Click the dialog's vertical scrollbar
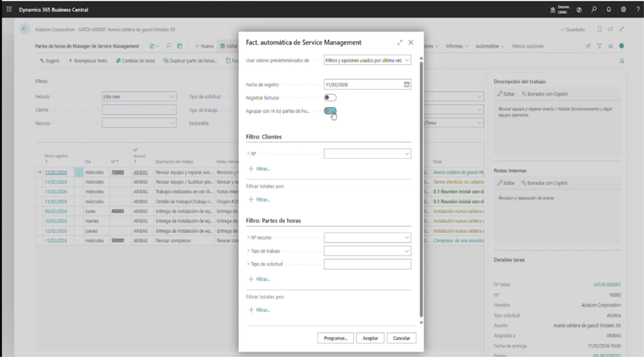 point(421,189)
